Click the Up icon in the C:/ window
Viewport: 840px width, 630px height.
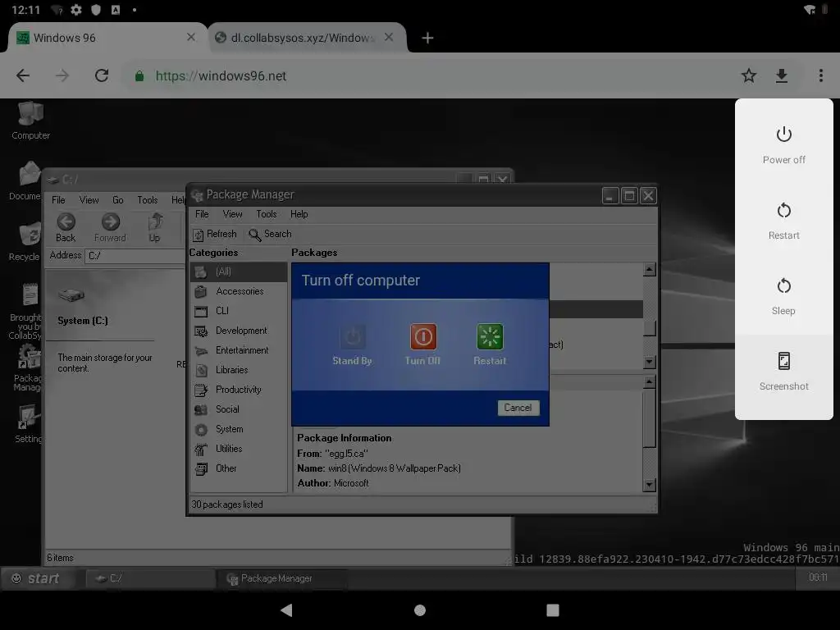tap(155, 221)
